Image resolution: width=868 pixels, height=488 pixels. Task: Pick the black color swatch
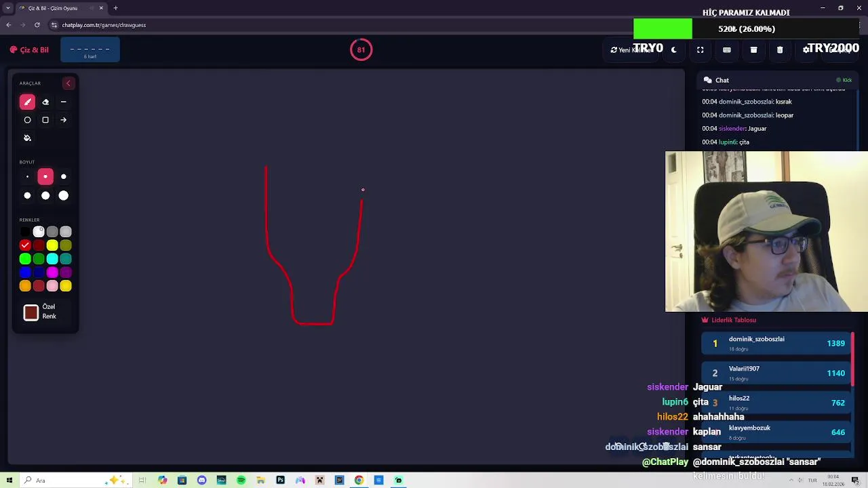(x=25, y=232)
